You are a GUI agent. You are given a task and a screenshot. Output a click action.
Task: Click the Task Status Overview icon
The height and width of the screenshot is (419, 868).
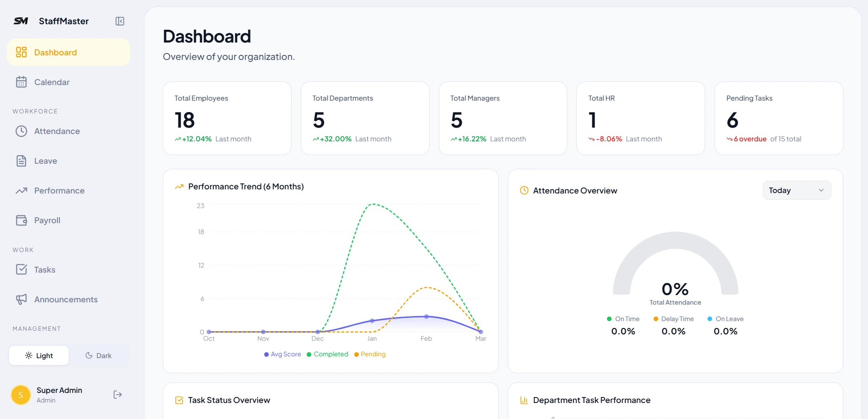pos(179,400)
